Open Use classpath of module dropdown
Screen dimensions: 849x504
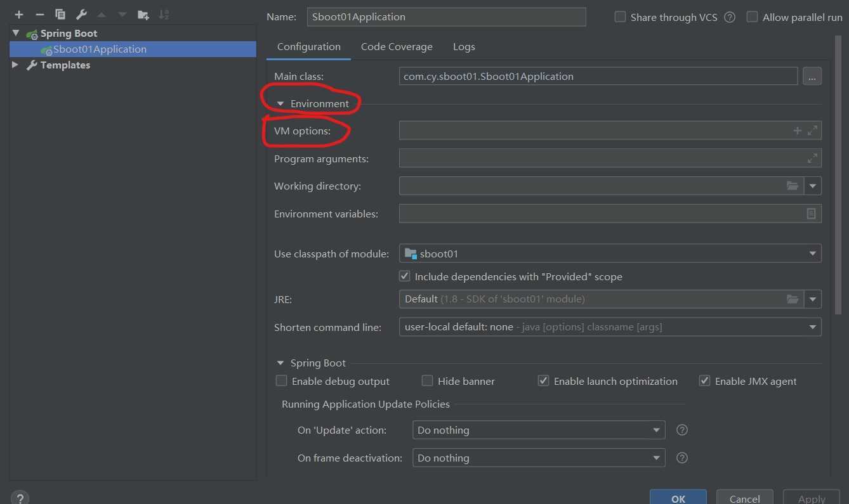[813, 254]
